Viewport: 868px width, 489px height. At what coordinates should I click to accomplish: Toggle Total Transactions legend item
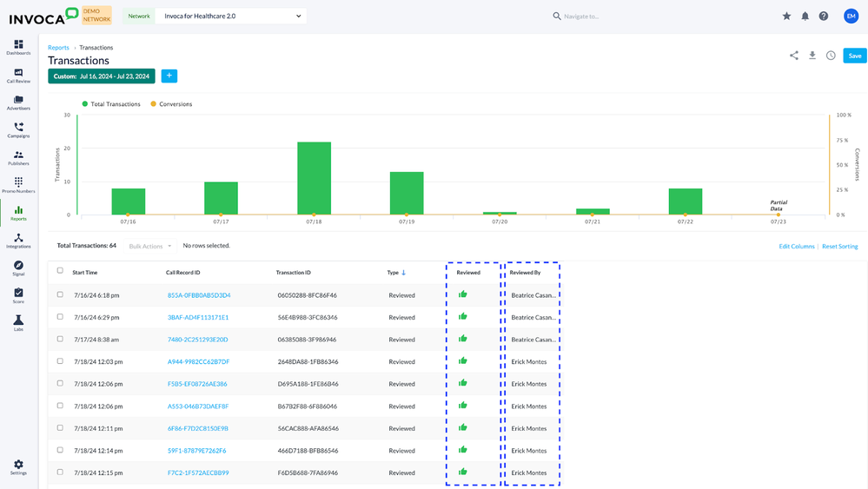111,104
